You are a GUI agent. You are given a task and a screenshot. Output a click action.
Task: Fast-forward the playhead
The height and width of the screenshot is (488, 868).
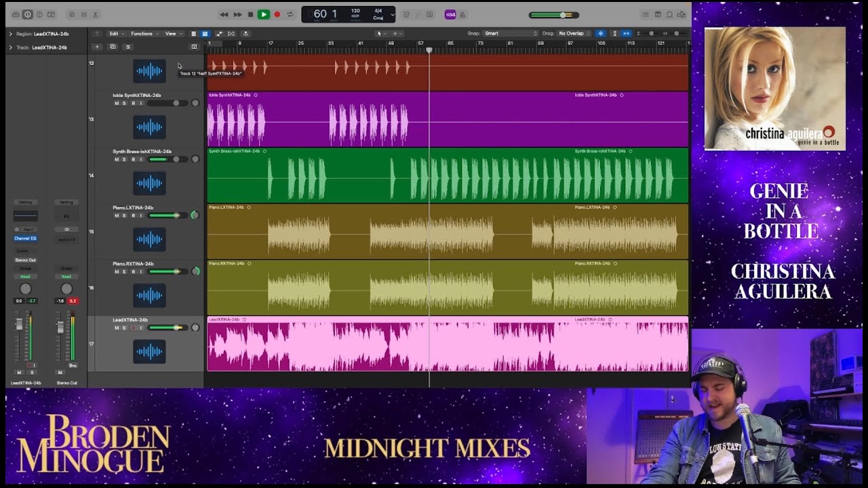coord(237,14)
